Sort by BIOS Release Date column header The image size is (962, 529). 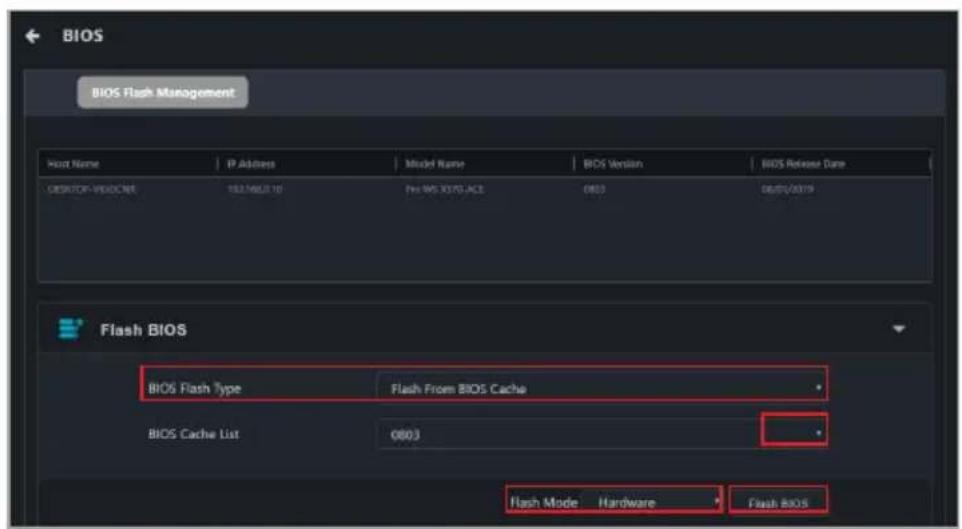tap(803, 164)
